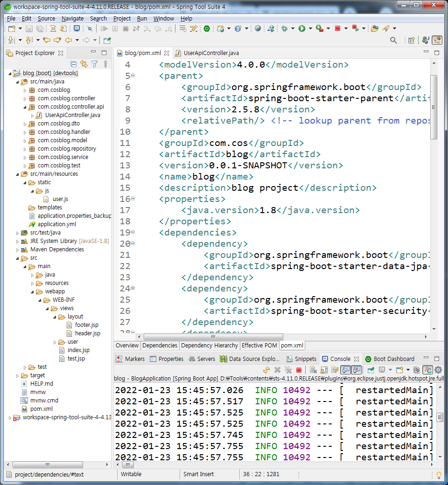Image resolution: width=448 pixels, height=485 pixels.
Task: Click the green Run button icon
Action: [x=302, y=29]
